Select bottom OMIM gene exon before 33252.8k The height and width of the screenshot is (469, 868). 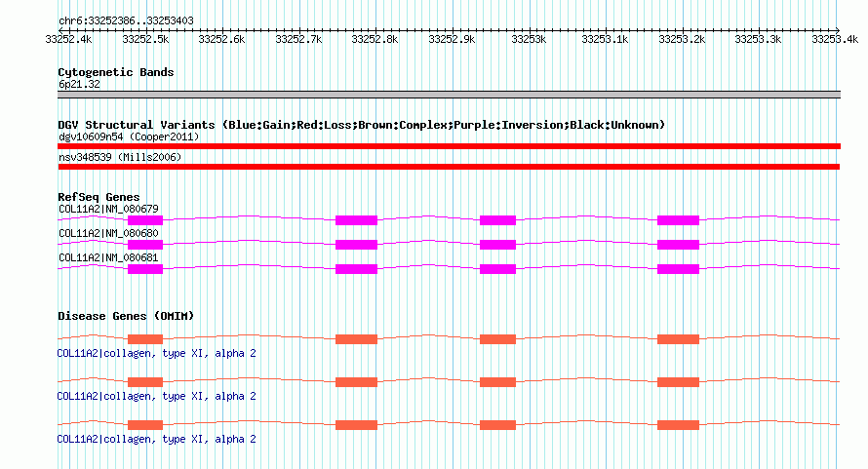point(357,425)
